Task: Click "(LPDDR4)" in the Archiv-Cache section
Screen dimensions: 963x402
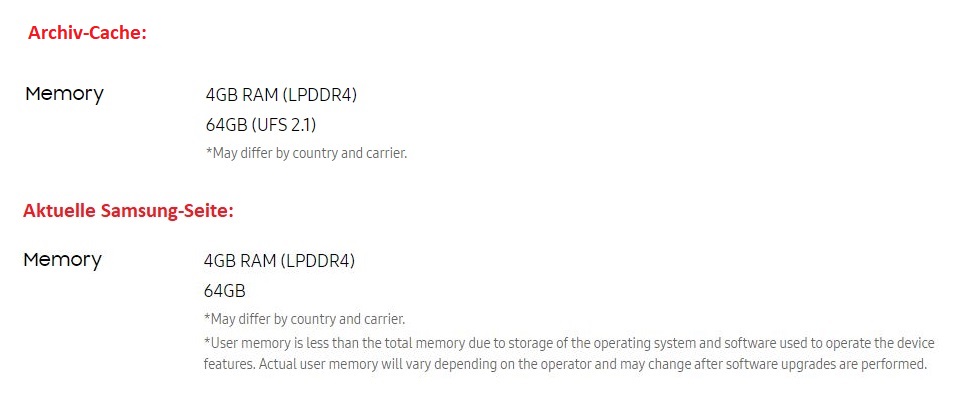Action: coord(319,96)
